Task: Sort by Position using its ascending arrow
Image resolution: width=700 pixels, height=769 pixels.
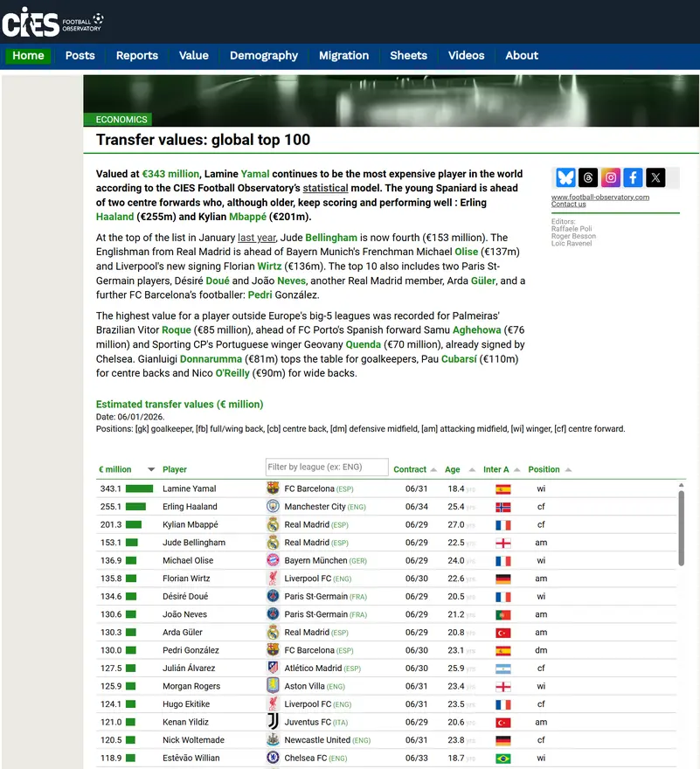Action: tap(569, 470)
